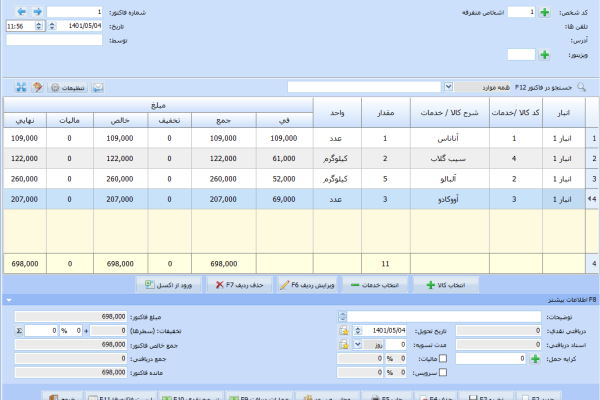Click the انبار column header

[563, 113]
